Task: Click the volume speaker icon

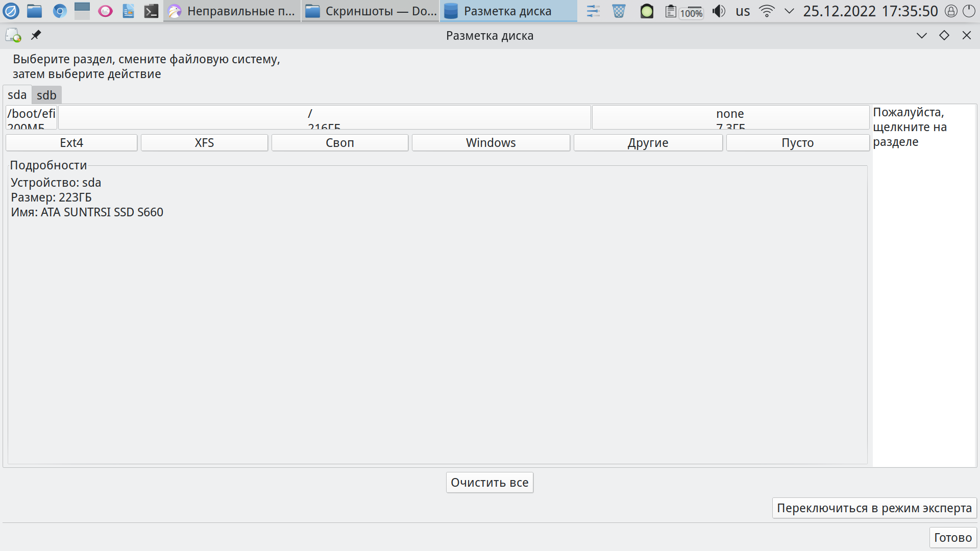Action: (719, 11)
